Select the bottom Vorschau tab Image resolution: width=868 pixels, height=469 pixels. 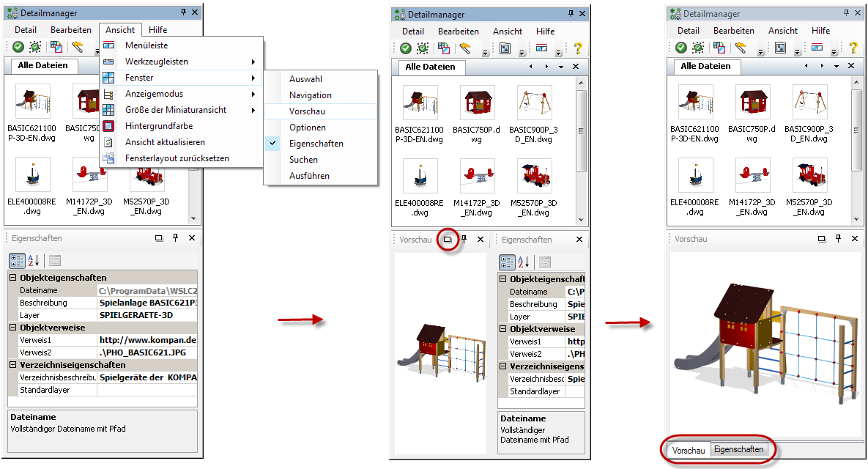tap(689, 450)
